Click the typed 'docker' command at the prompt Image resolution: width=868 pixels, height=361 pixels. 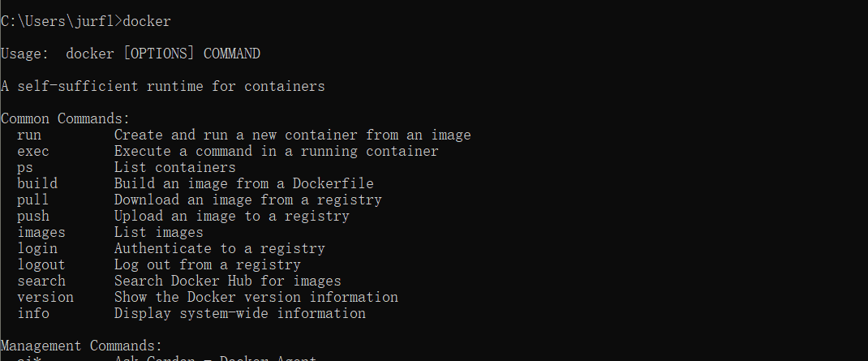click(147, 21)
